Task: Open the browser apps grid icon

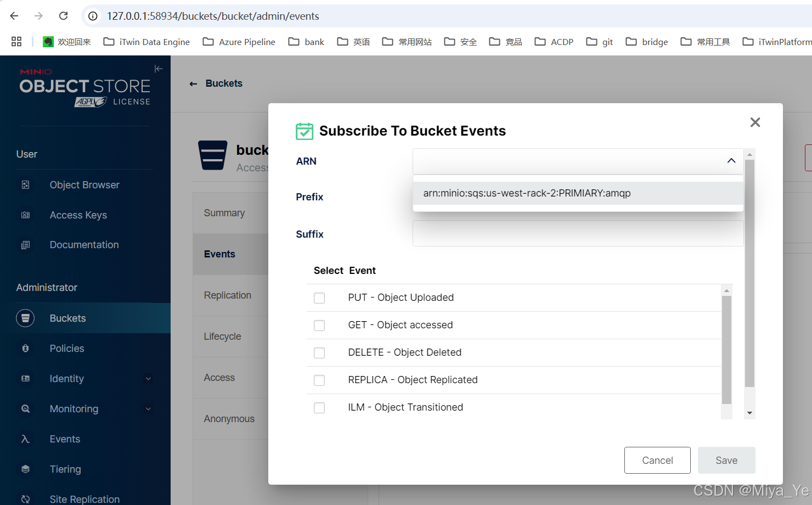Action: coord(16,42)
